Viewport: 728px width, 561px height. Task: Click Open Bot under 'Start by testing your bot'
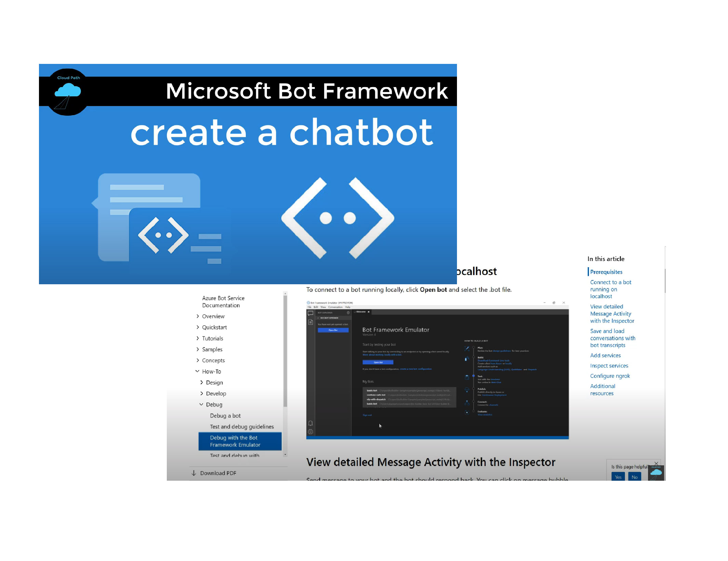[x=378, y=362]
